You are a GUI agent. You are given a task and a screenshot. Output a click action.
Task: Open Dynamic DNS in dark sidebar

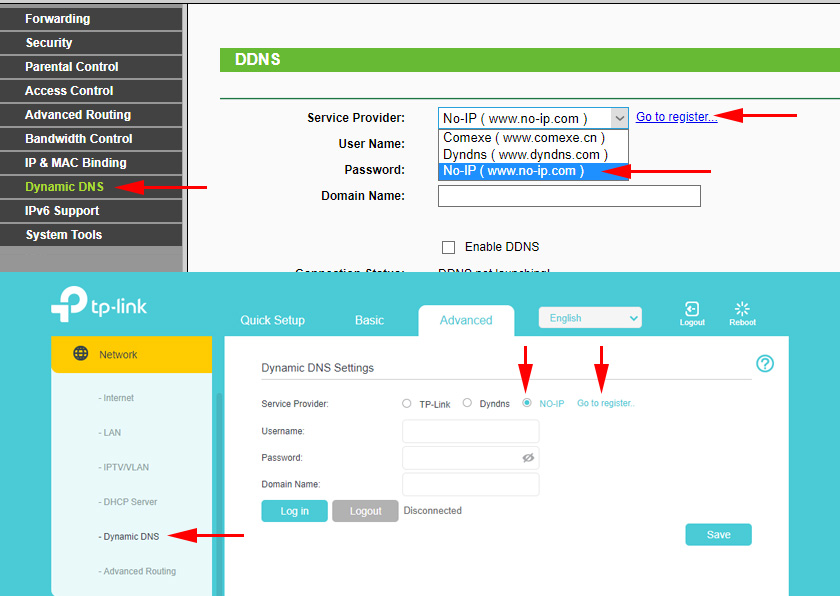coord(64,187)
